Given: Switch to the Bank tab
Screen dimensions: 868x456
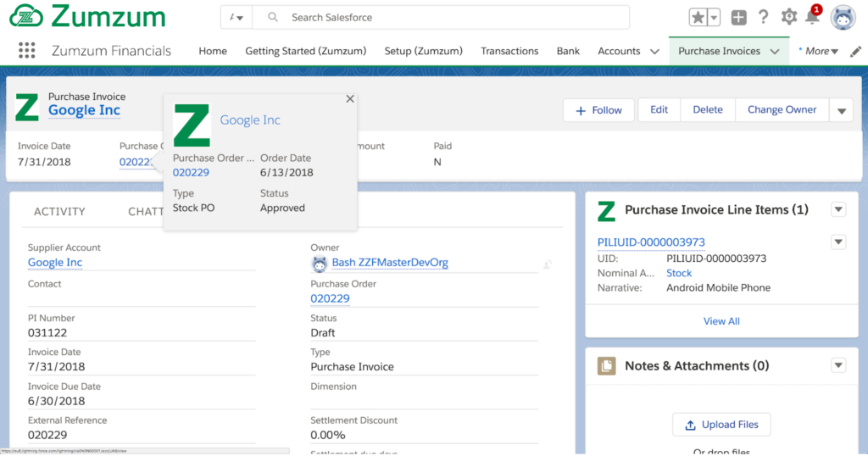Looking at the screenshot, I should point(568,51).
